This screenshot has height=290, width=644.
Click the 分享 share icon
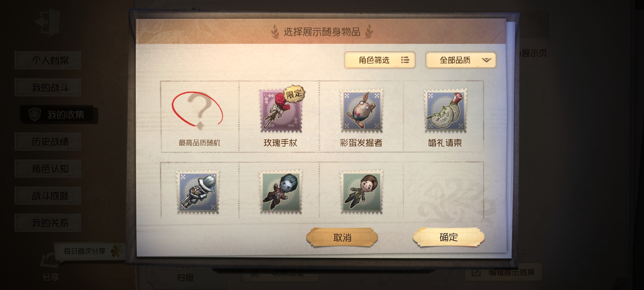[x=50, y=267]
